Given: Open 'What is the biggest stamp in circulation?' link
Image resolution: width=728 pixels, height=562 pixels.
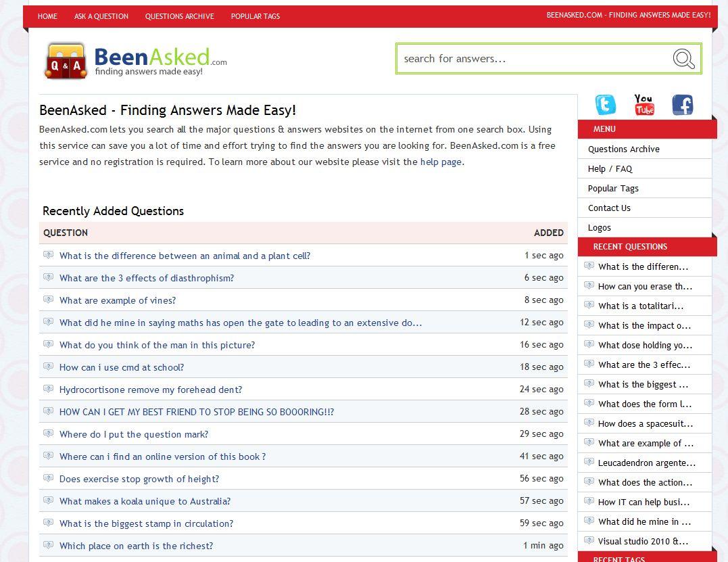Looking at the screenshot, I should [x=146, y=523].
